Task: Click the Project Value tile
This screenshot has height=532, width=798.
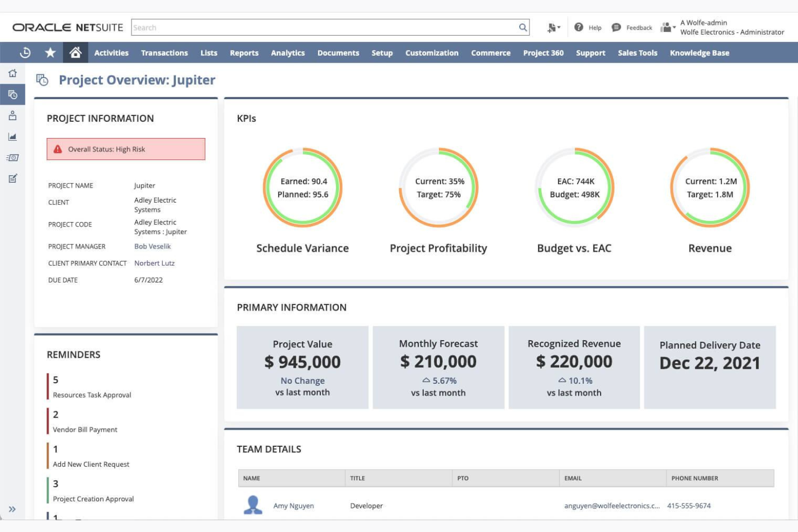Action: click(x=302, y=367)
